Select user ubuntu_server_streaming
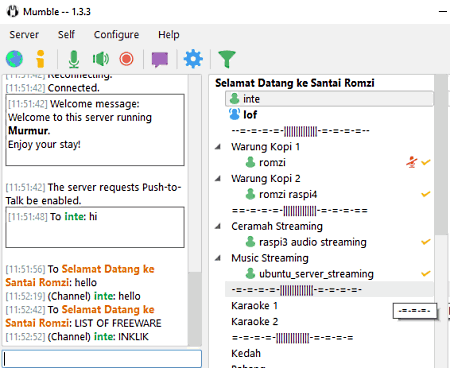This screenshot has height=368, width=450. click(x=316, y=274)
